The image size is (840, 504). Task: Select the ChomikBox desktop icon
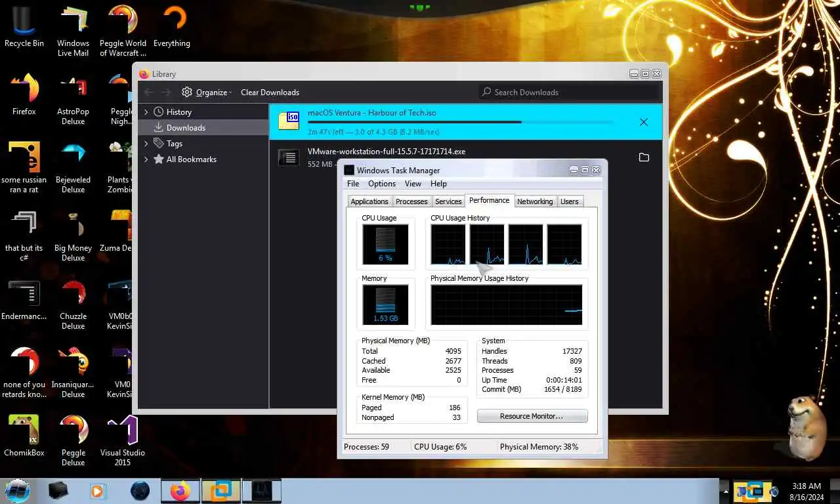(x=24, y=436)
